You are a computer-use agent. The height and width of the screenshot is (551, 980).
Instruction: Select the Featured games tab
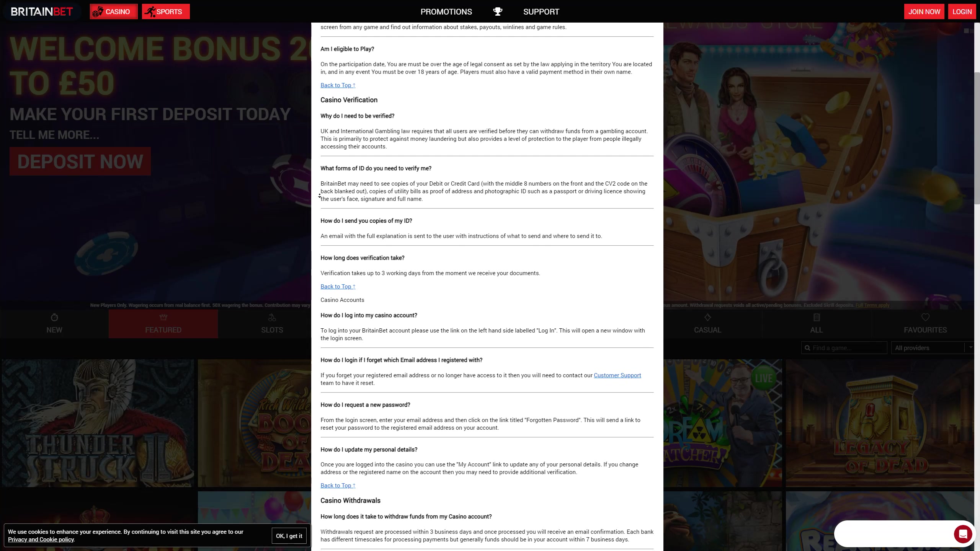pos(163,324)
